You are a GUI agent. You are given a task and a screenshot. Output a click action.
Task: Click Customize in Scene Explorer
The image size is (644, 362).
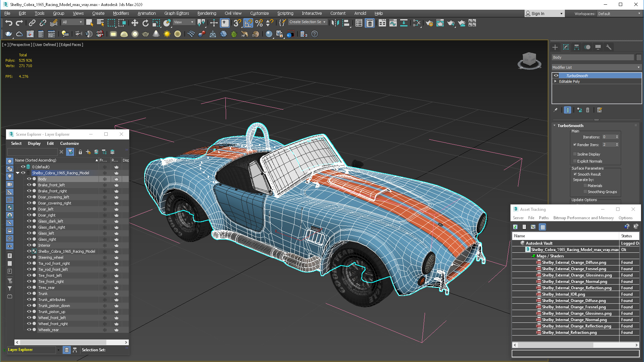pyautogui.click(x=69, y=143)
